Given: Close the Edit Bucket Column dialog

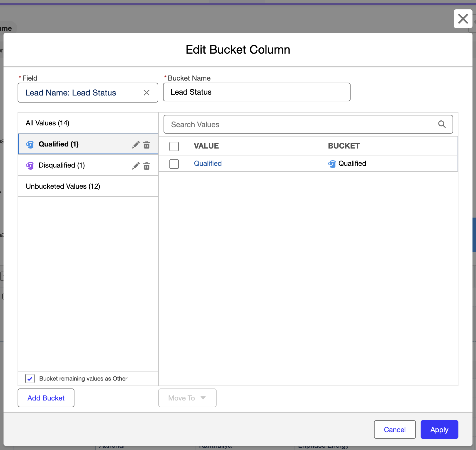Looking at the screenshot, I should coord(463,19).
